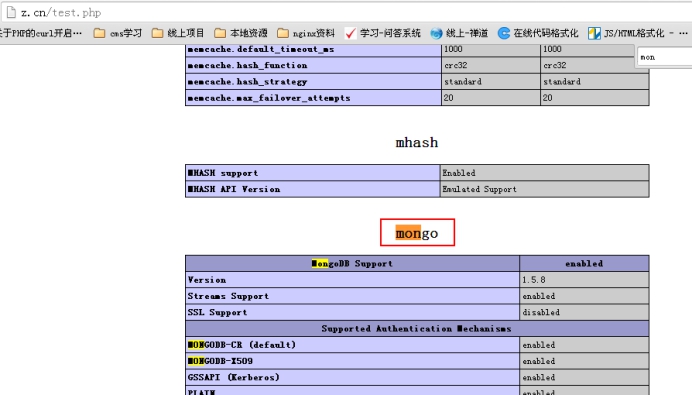Viewport: 692px width, 395px height.
Task: Click the MONGODB-CR (default) row
Action: pyautogui.click(x=417, y=345)
